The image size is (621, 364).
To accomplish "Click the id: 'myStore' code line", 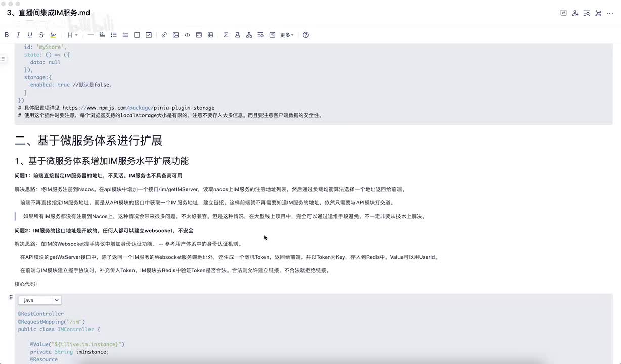I will point(45,47).
